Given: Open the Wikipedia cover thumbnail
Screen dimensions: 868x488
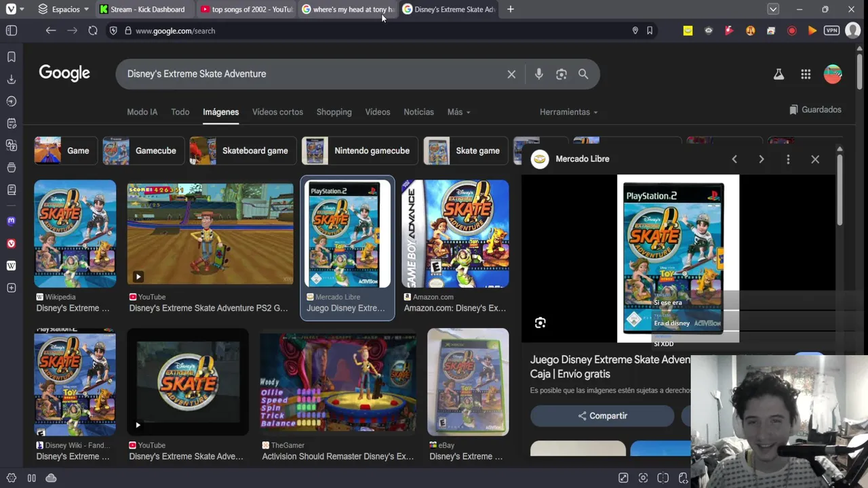Looking at the screenshot, I should 75,234.
